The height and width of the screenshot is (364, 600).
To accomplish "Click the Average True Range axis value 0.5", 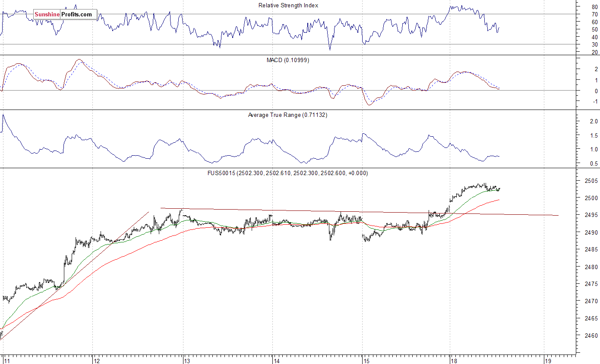I will tap(594, 163).
